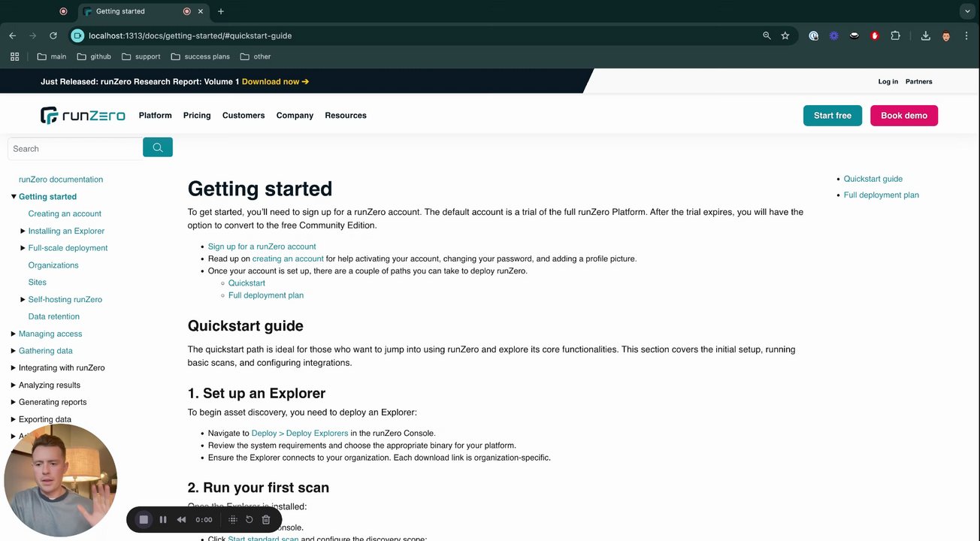980x541 pixels.
Task: Click the runZero logo
Action: [83, 115]
